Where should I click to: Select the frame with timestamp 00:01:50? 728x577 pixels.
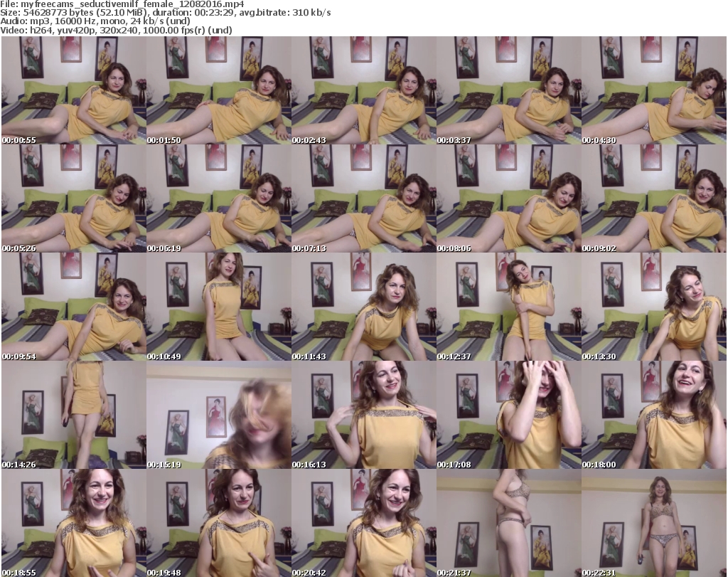[219, 90]
